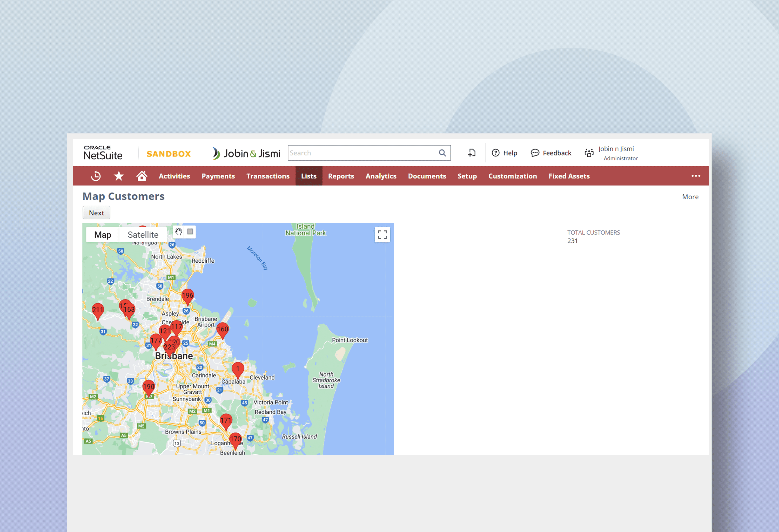779x532 pixels.
Task: Click the Create New page icon
Action: click(x=472, y=153)
